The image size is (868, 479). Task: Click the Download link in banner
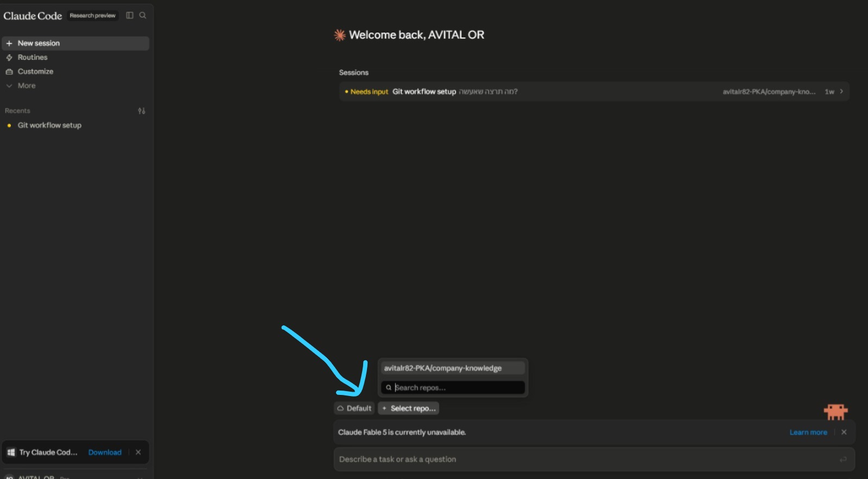[105, 452]
